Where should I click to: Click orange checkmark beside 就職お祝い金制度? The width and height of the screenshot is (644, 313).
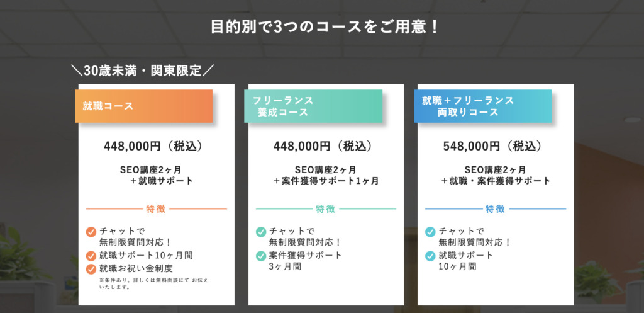coord(91,269)
